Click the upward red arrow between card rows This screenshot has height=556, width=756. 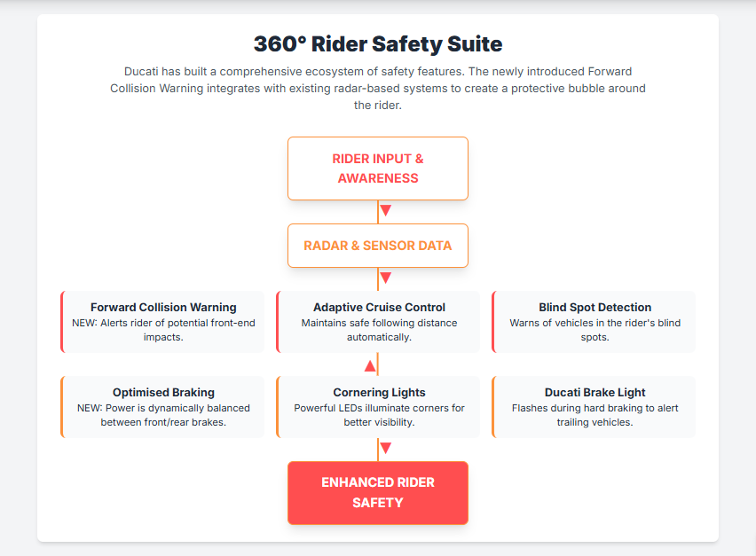click(370, 365)
